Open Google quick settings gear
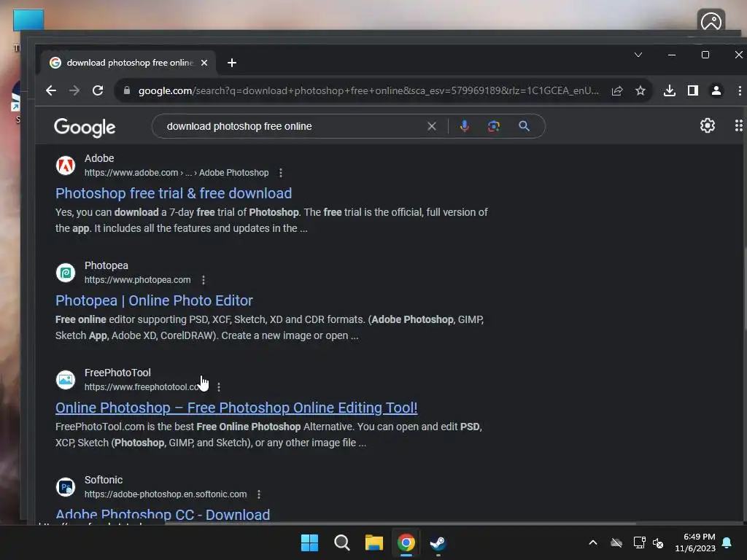The width and height of the screenshot is (747, 560). click(708, 125)
